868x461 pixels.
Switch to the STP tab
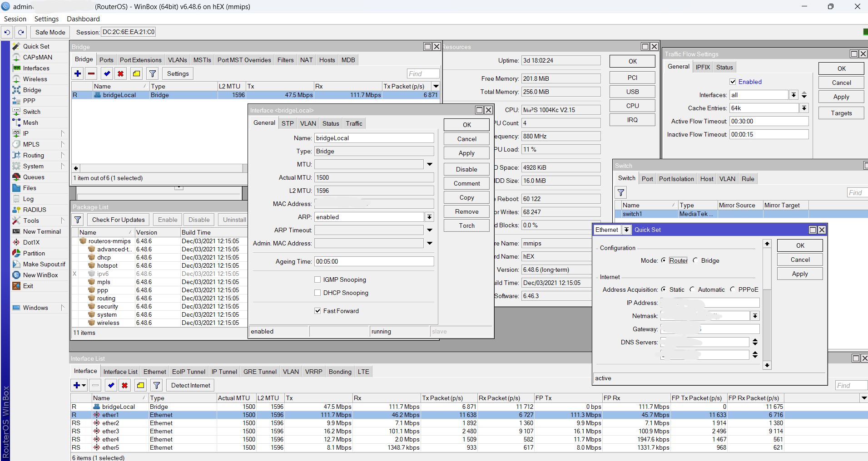[288, 123]
